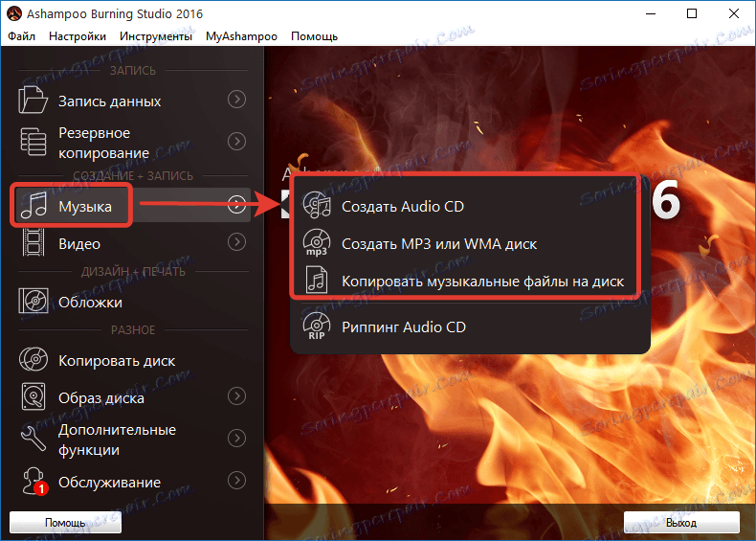Image resolution: width=756 pixels, height=541 pixels.
Task: Click the Обложки disc cover icon
Action: (33, 301)
